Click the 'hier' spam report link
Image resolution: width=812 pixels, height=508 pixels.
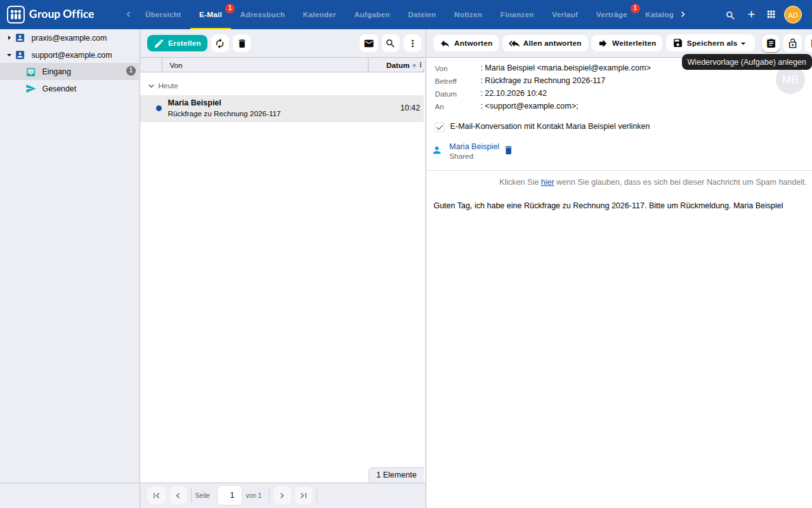click(x=547, y=182)
